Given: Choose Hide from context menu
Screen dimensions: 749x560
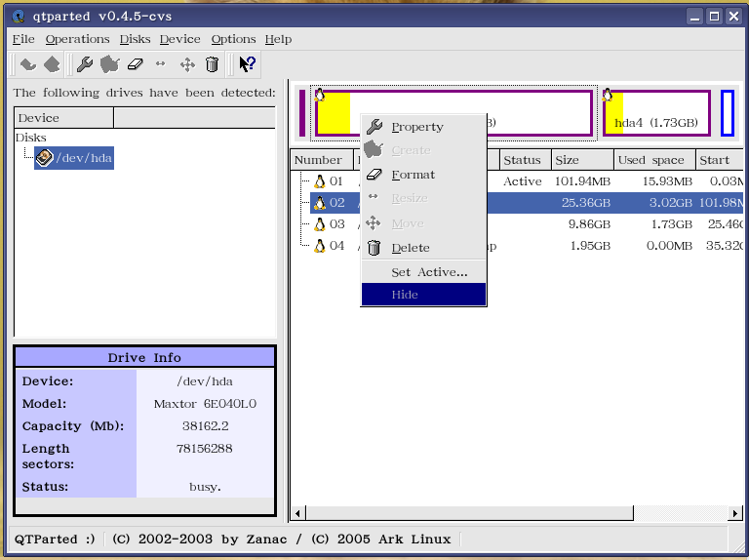Looking at the screenshot, I should (423, 295).
